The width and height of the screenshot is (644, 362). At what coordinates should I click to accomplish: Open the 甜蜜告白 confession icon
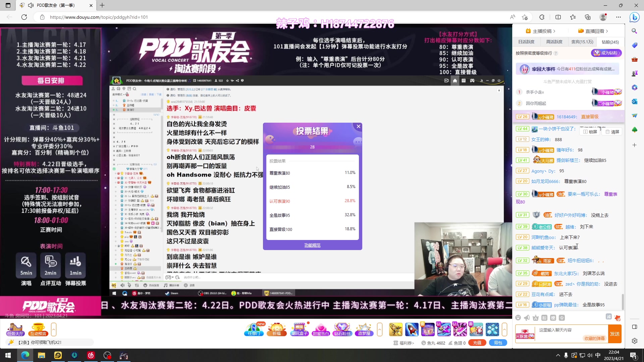click(321, 329)
